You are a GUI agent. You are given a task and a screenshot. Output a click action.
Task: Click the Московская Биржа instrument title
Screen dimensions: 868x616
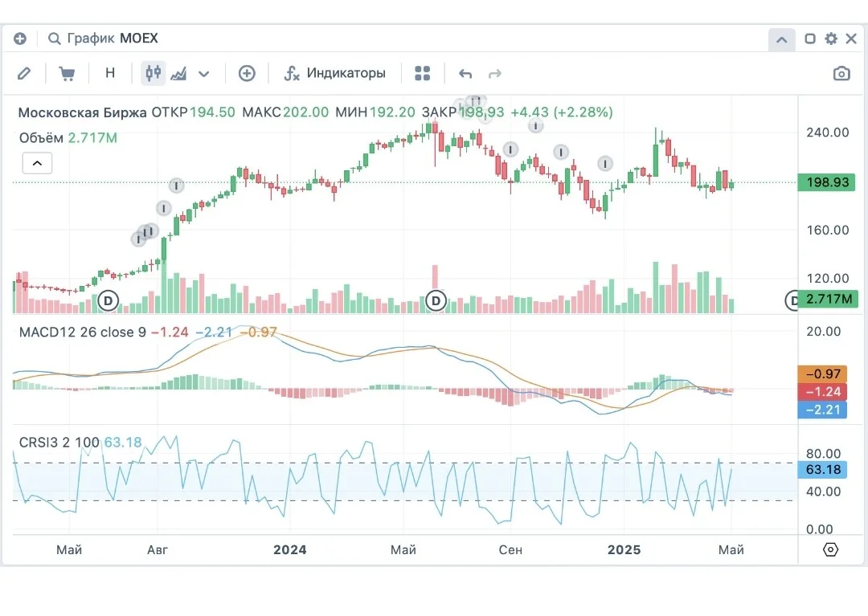coord(83,112)
